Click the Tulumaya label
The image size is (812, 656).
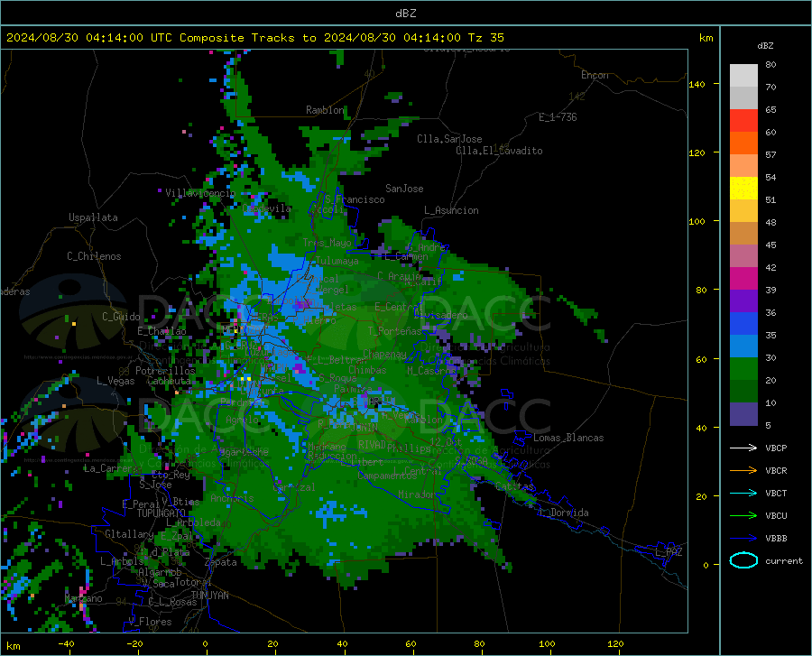click(337, 261)
